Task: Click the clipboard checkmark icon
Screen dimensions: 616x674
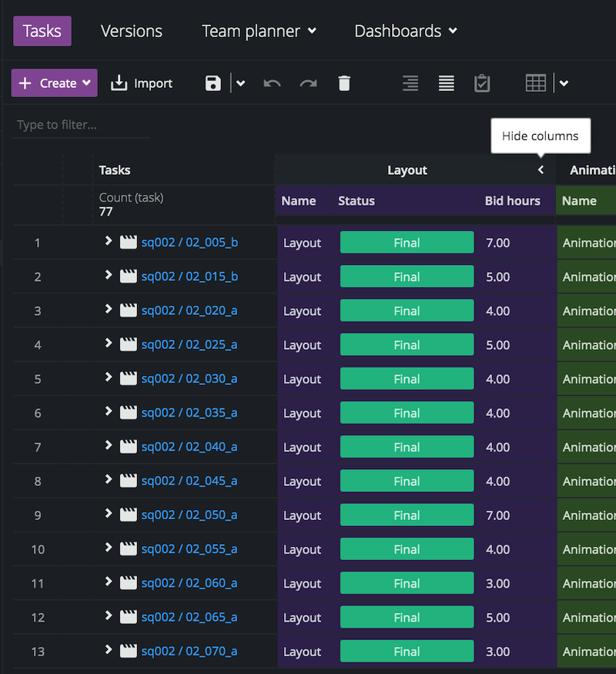Action: tap(482, 83)
